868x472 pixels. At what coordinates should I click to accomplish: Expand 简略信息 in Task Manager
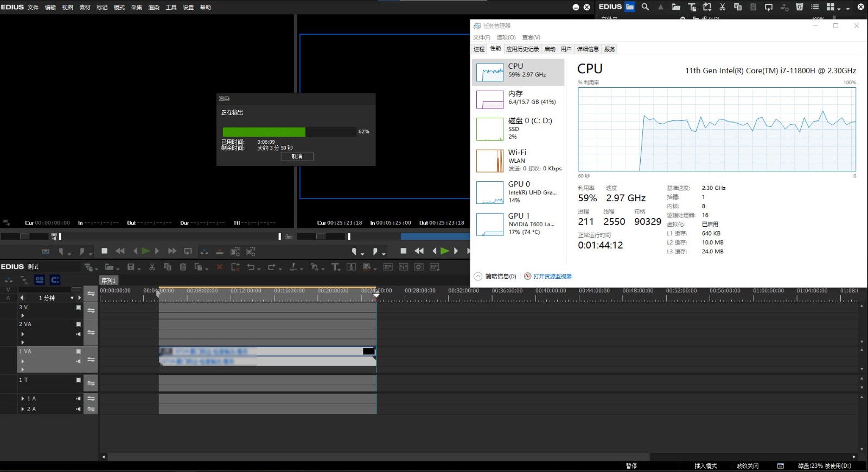pyautogui.click(x=495, y=276)
